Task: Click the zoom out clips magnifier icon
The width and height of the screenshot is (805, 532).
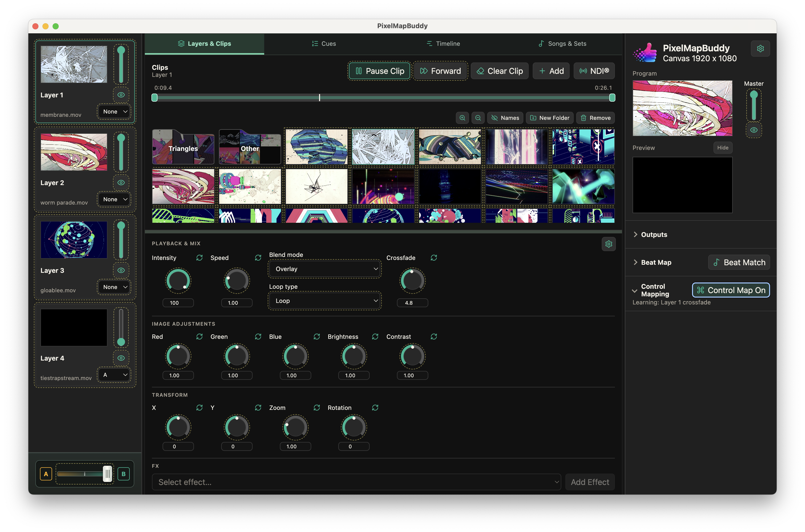Action: (x=478, y=118)
